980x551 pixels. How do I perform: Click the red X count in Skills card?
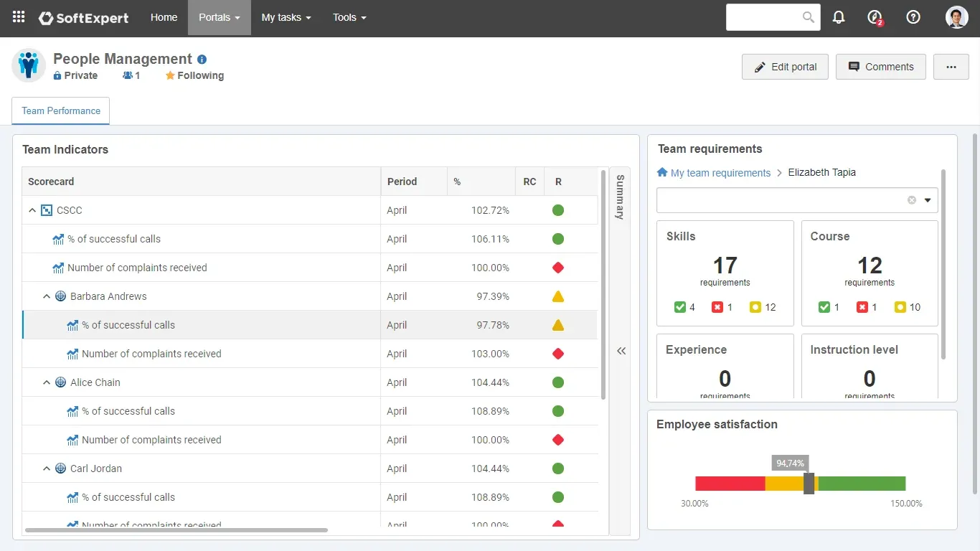tap(722, 307)
